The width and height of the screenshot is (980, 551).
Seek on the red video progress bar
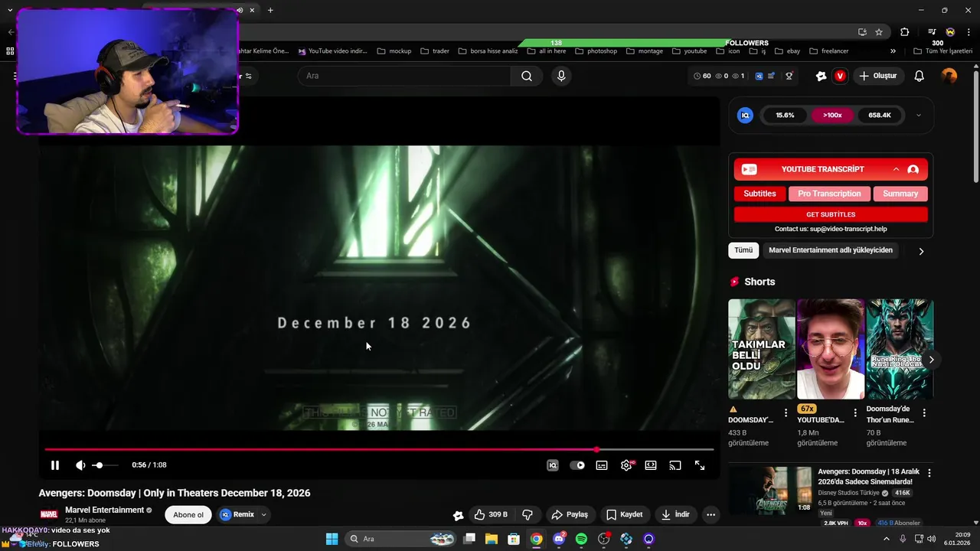click(379, 449)
